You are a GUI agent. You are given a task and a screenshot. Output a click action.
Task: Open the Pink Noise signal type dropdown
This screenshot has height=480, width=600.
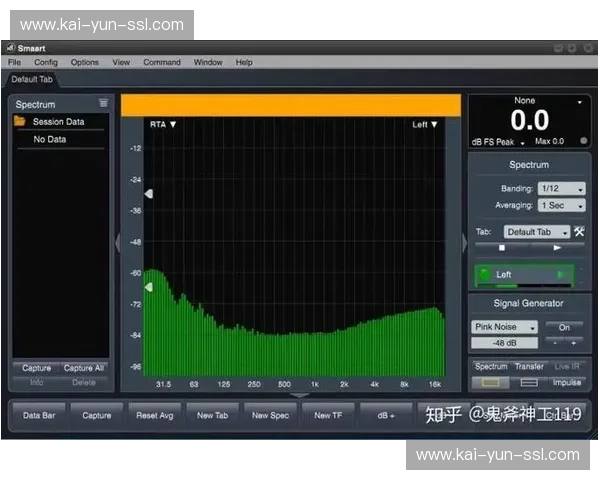[x=505, y=327]
